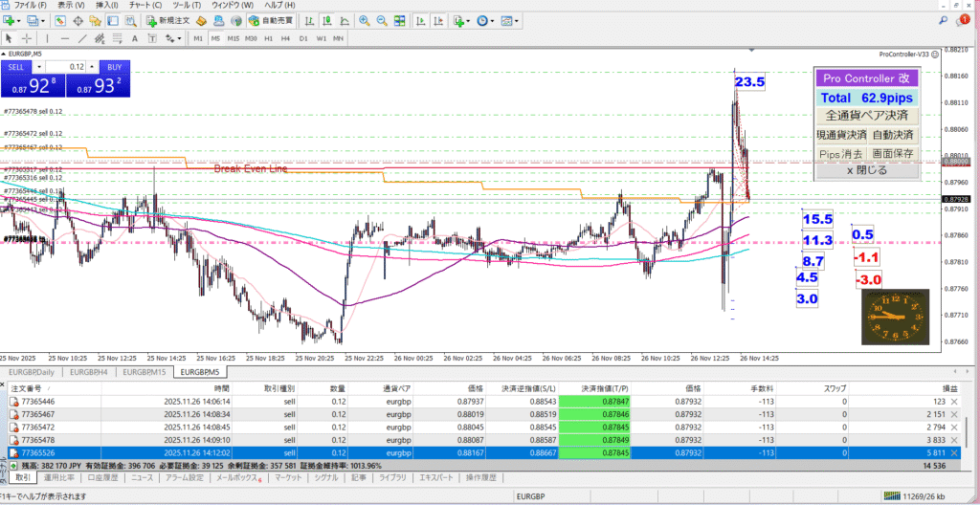Select the text label (A) tool

(133, 38)
